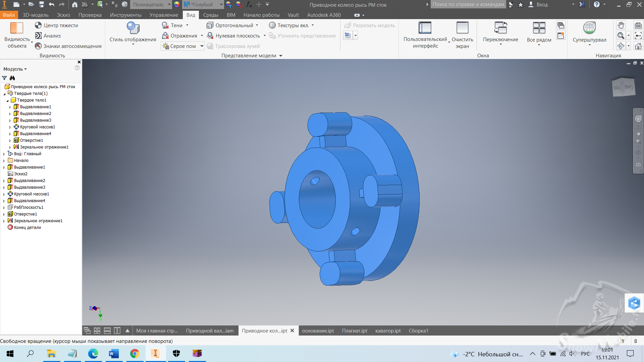Click the previous view arrow icon in ribbon
Viewport: 644px width, 362px height.
click(x=638, y=36)
